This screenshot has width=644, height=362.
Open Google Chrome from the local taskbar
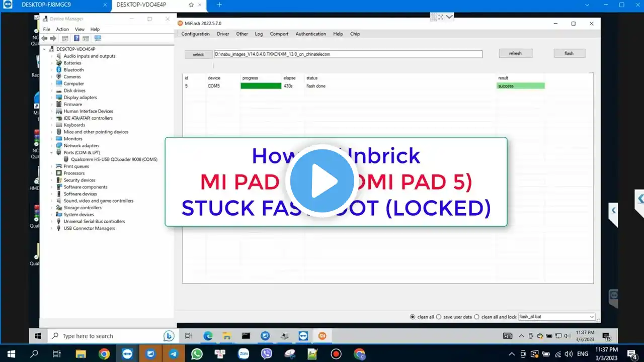tap(104, 354)
